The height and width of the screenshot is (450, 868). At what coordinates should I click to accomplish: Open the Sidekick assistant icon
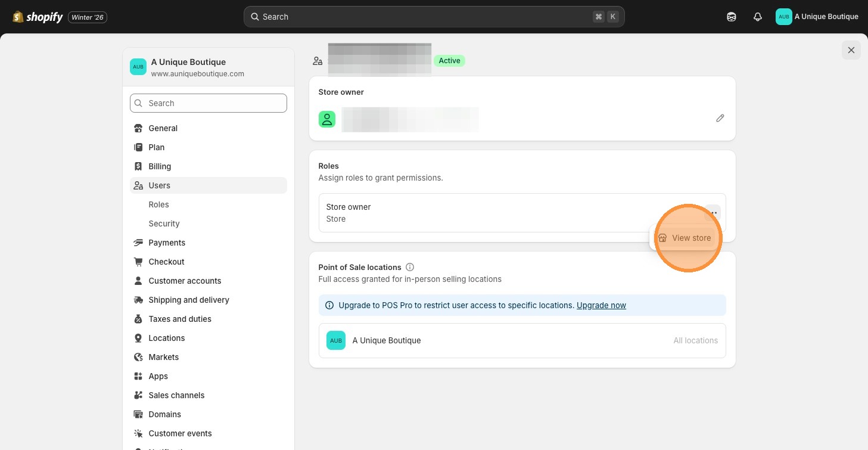coord(732,17)
